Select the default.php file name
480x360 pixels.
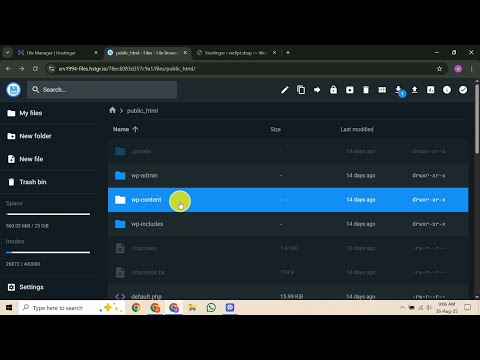(146, 296)
